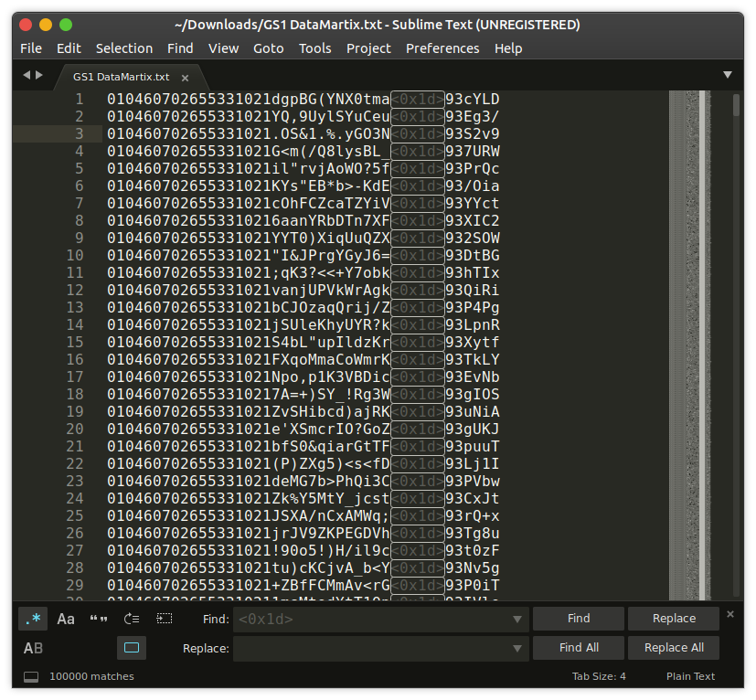The image size is (756, 700).
Task: Go to the previous tab arrow
Action: [27, 75]
